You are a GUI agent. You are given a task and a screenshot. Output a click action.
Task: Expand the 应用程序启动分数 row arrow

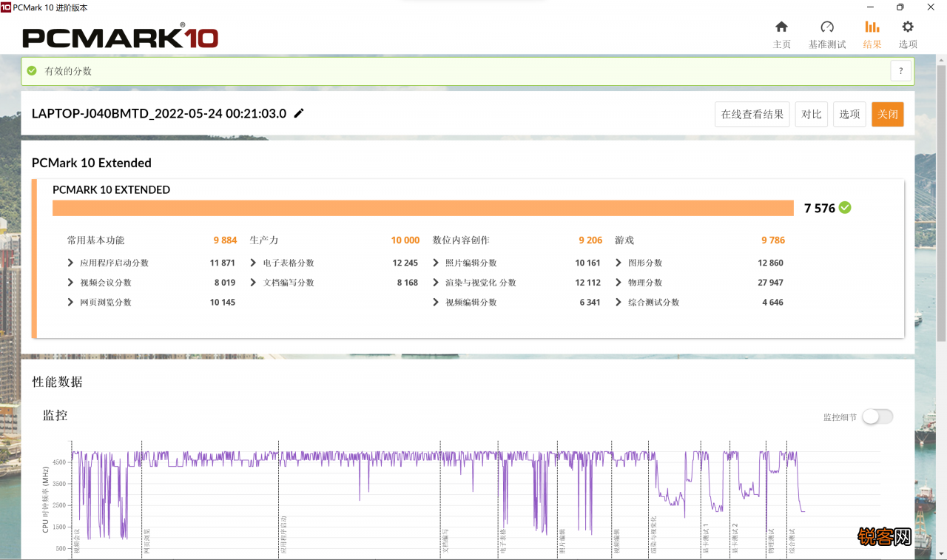pyautogui.click(x=70, y=263)
